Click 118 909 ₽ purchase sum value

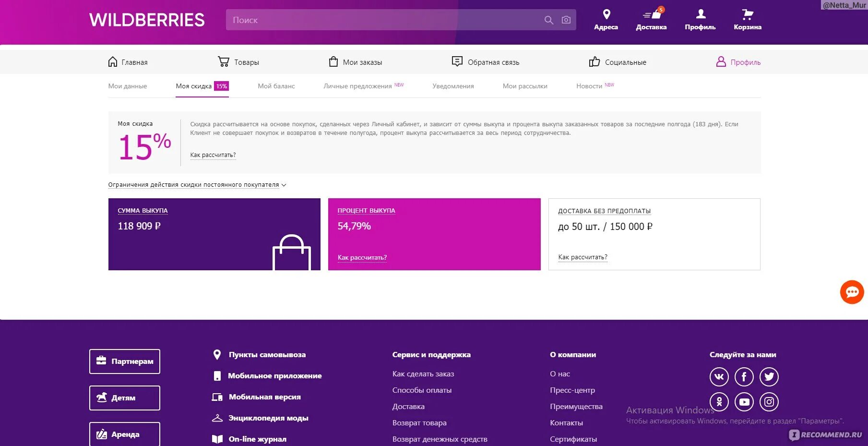139,226
